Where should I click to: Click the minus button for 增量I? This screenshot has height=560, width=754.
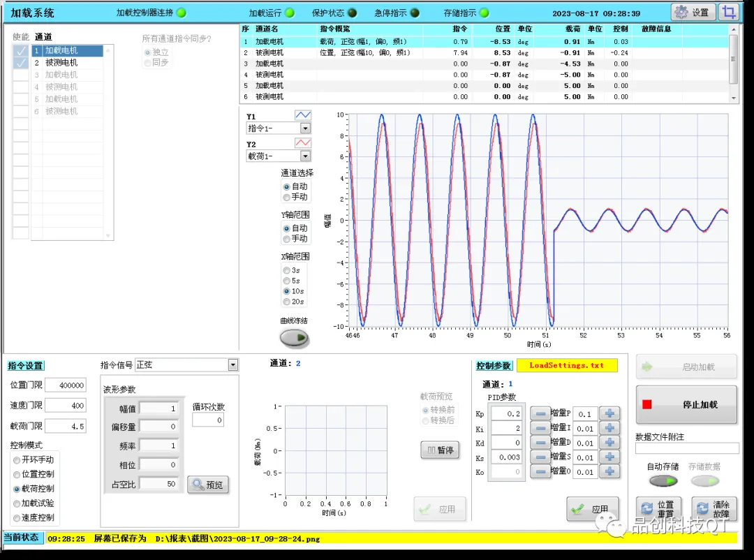pos(540,428)
